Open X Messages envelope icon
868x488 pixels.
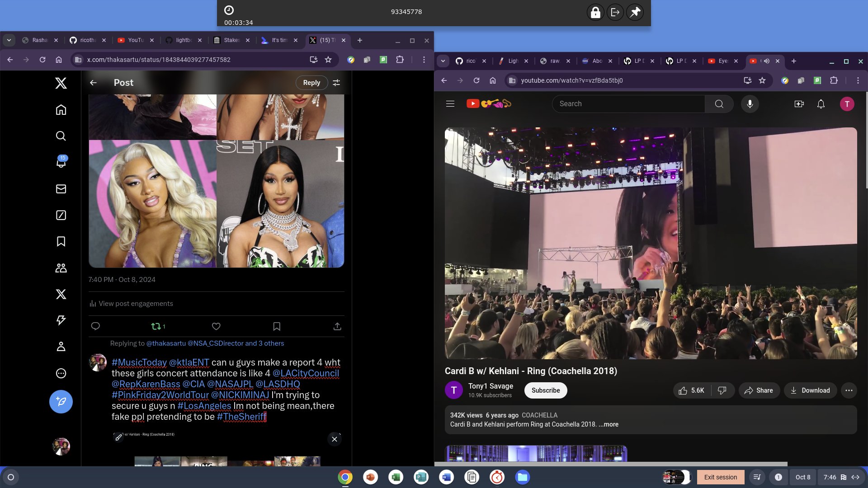[61, 189]
